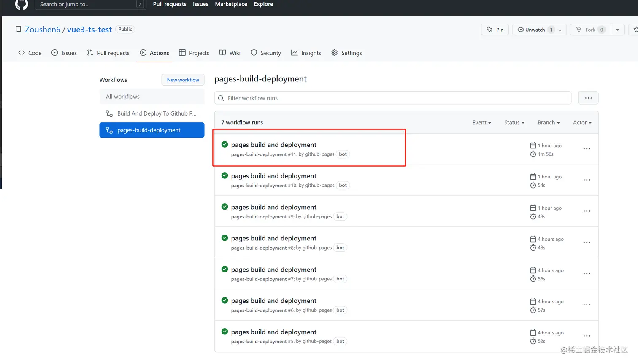The image size is (638, 364).
Task: Open run #9 pages build and deployment
Action: pyautogui.click(x=274, y=207)
